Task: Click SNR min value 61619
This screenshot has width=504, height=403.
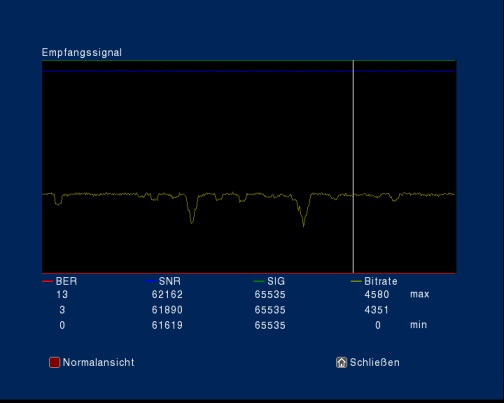Action: coord(167,325)
